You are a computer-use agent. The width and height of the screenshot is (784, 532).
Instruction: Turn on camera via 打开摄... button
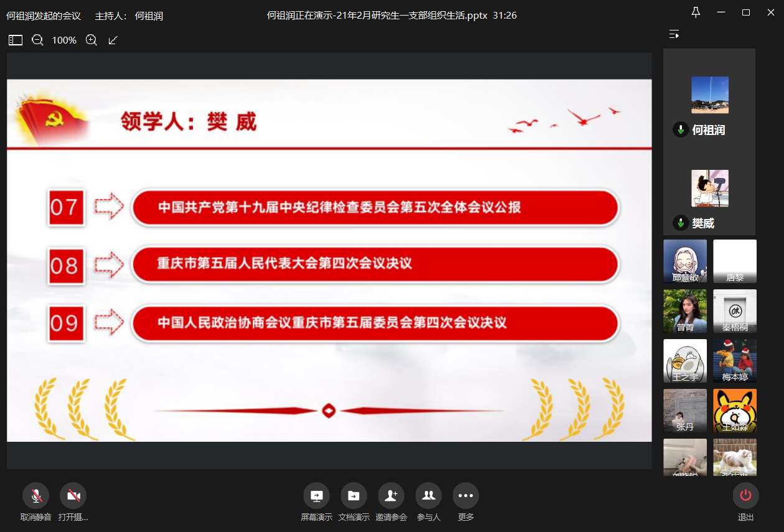pyautogui.click(x=73, y=496)
